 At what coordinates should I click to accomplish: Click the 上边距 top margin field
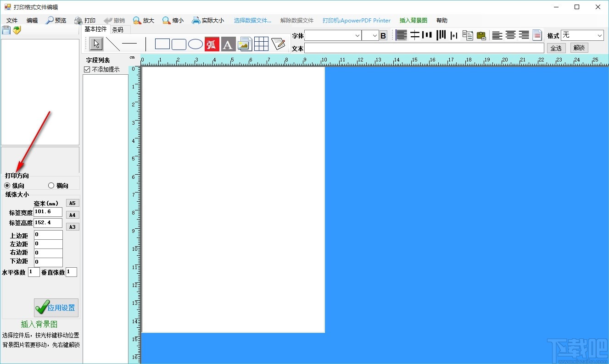click(48, 235)
